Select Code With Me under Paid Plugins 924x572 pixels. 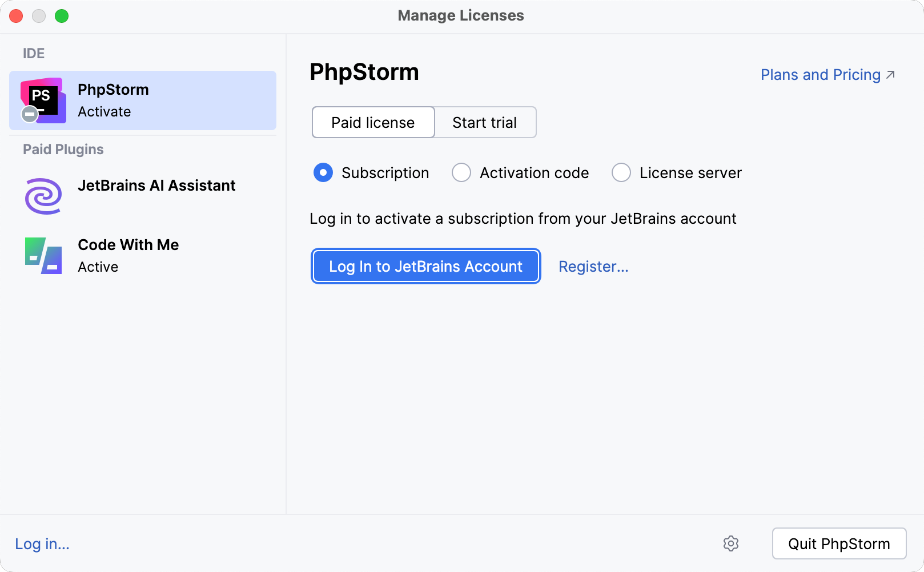click(x=128, y=245)
